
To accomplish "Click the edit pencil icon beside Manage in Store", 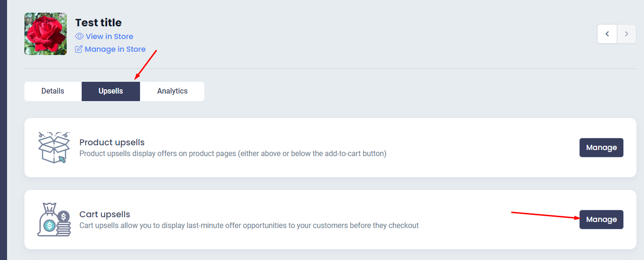I will tap(79, 49).
